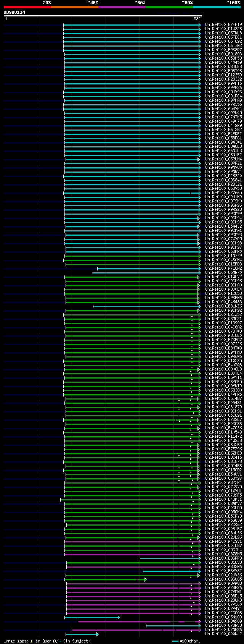Click the green ~80% legend segment

(x=169, y=6)
